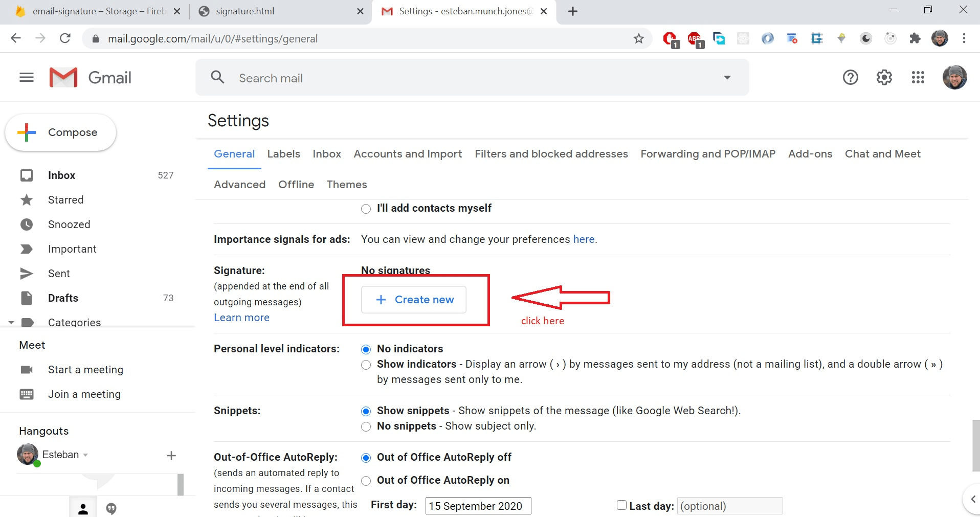Screen dimensions: 980x517
Task: Click the First day date field
Action: coord(477,505)
